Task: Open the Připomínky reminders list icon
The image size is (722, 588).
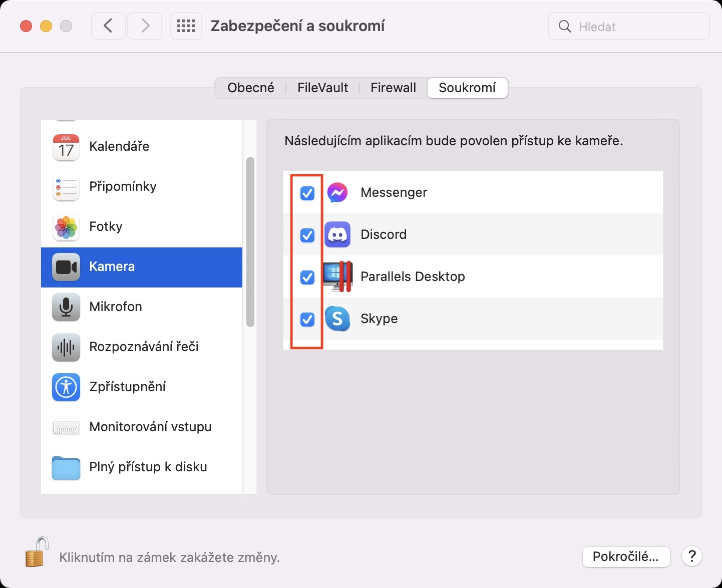Action: pos(66,187)
